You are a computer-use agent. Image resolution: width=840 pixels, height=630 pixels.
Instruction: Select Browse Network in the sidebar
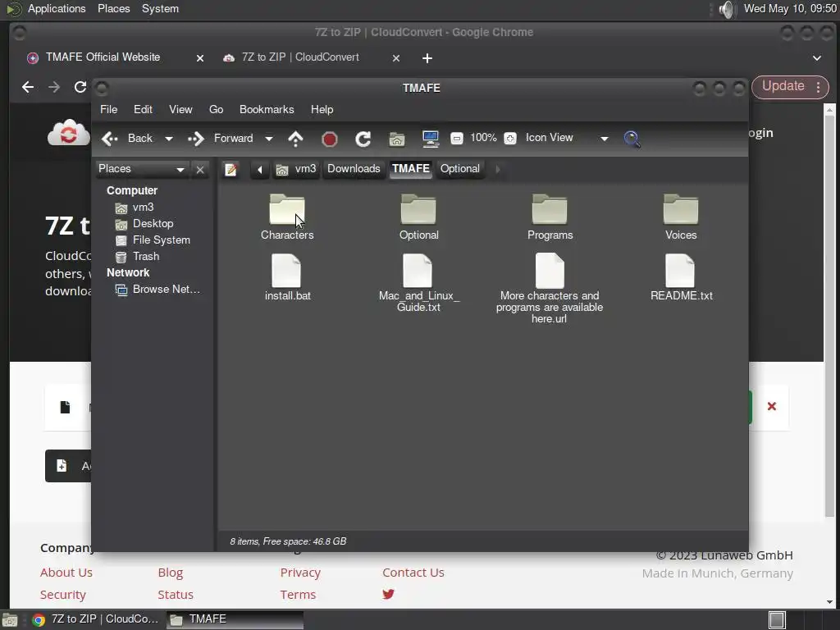tap(158, 290)
